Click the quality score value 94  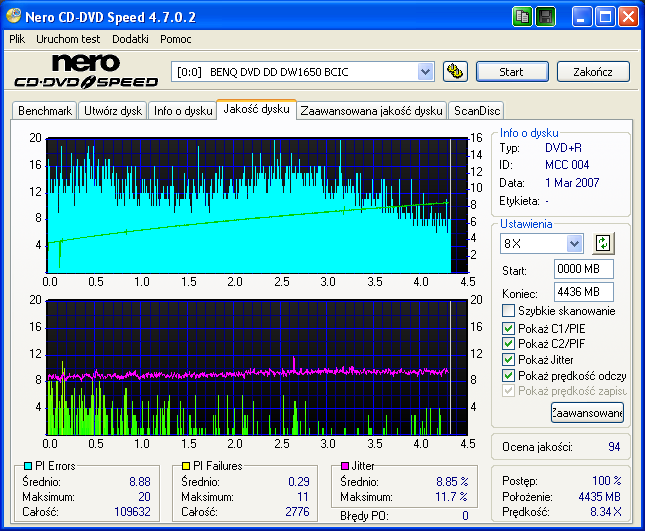614,447
